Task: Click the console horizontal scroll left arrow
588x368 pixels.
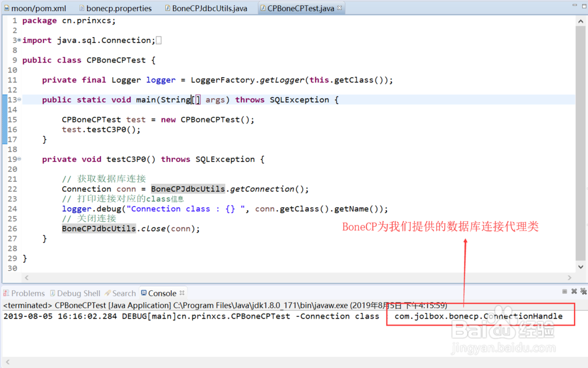Action: 8,362
